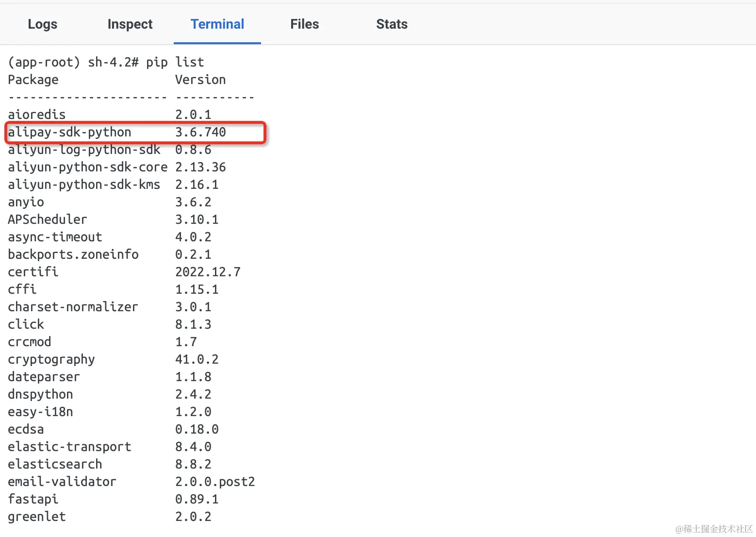This screenshot has width=756, height=537.
Task: Click version '2.13.36' value
Action: [200, 167]
